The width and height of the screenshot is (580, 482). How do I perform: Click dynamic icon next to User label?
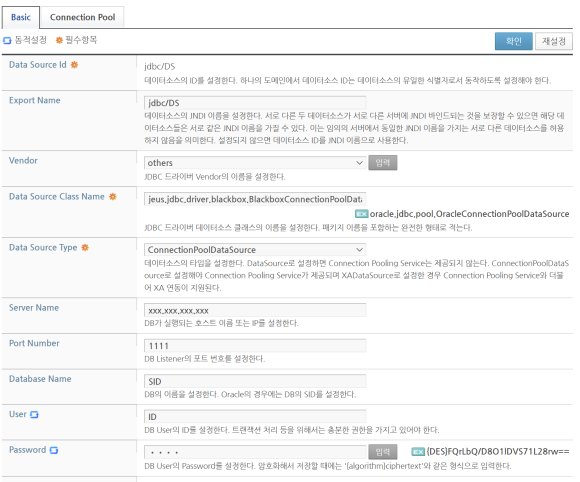coord(34,415)
